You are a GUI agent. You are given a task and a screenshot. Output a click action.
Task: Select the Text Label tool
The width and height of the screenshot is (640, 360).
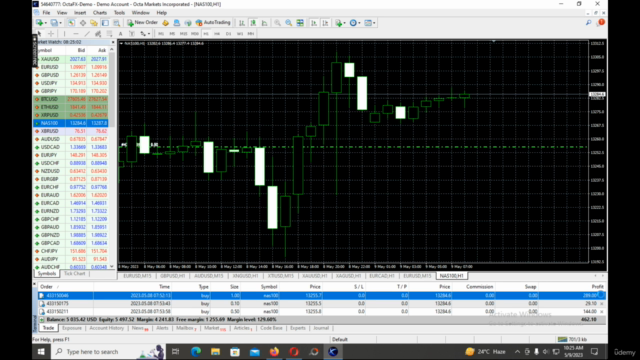click(132, 34)
